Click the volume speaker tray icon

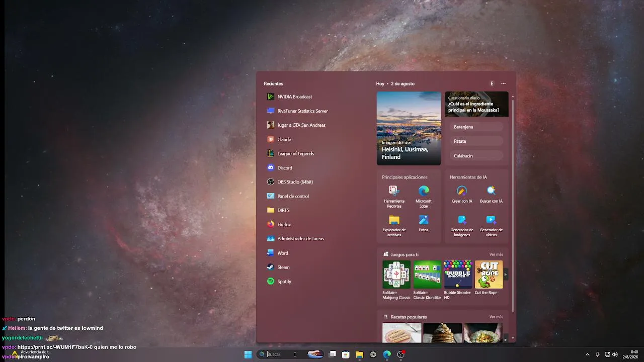pos(615,354)
